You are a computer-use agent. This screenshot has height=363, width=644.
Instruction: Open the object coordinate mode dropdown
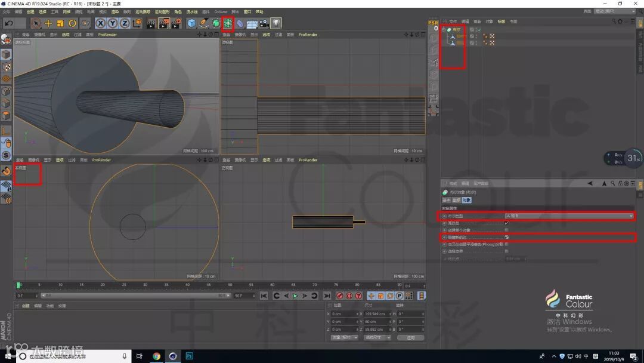pos(344,337)
